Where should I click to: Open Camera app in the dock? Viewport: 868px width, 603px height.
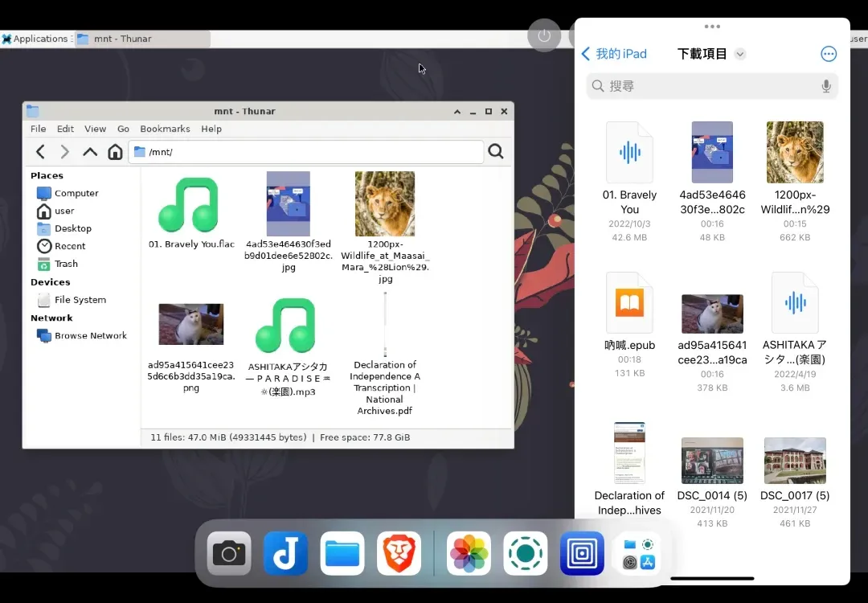click(229, 553)
